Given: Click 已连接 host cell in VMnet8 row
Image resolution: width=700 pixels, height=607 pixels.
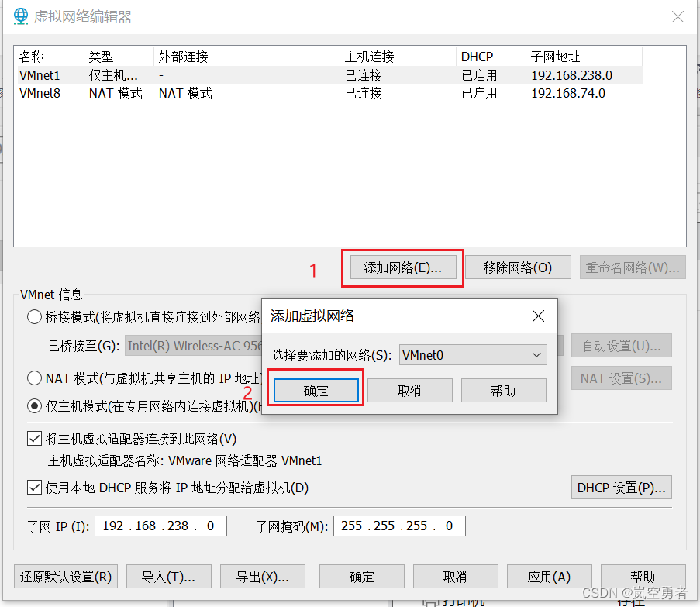Looking at the screenshot, I should coord(364,93).
